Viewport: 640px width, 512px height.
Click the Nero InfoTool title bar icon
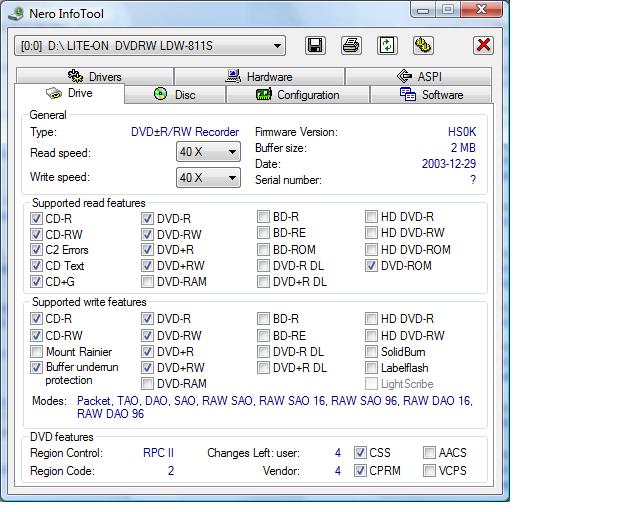(x=16, y=13)
